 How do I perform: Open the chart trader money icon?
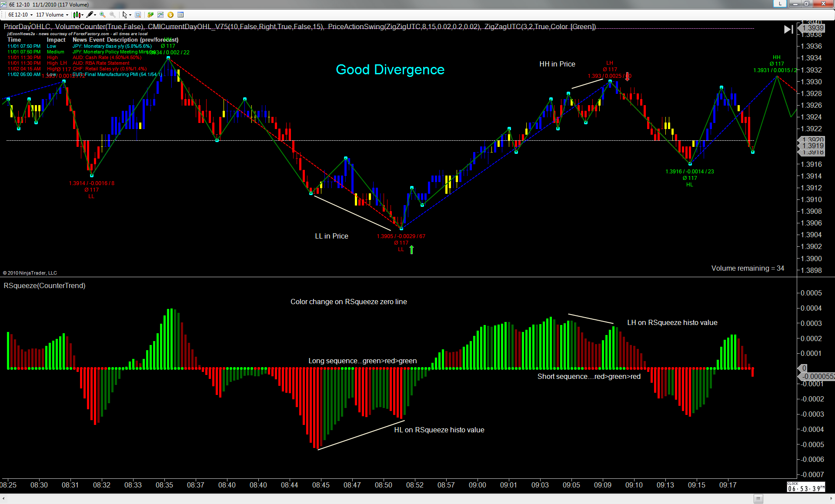[150, 15]
